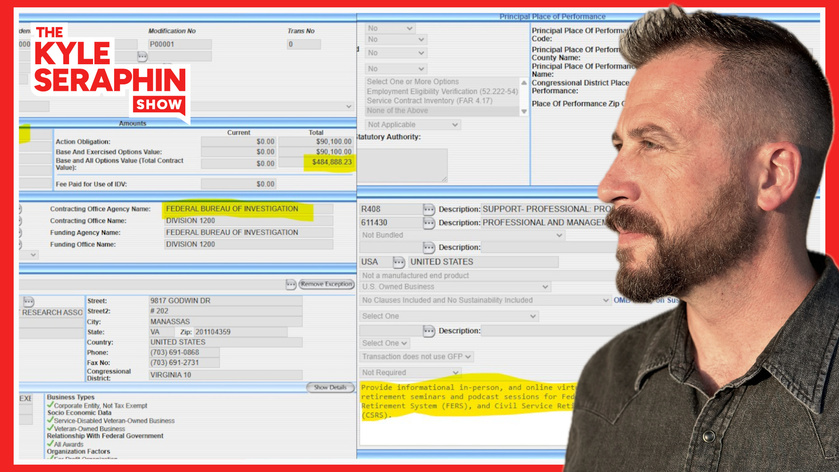Image resolution: width=839 pixels, height=472 pixels.
Task: Click the 'Principal Place of Performance' section header
Action: [552, 17]
